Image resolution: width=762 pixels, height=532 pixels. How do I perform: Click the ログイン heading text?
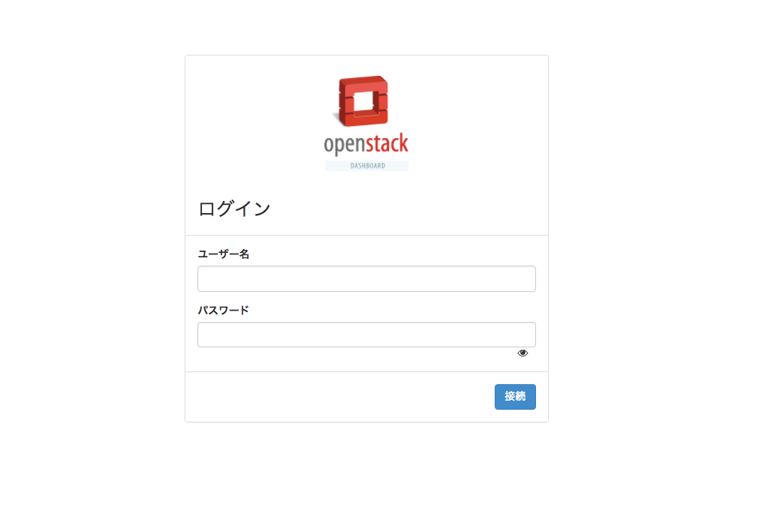[234, 209]
